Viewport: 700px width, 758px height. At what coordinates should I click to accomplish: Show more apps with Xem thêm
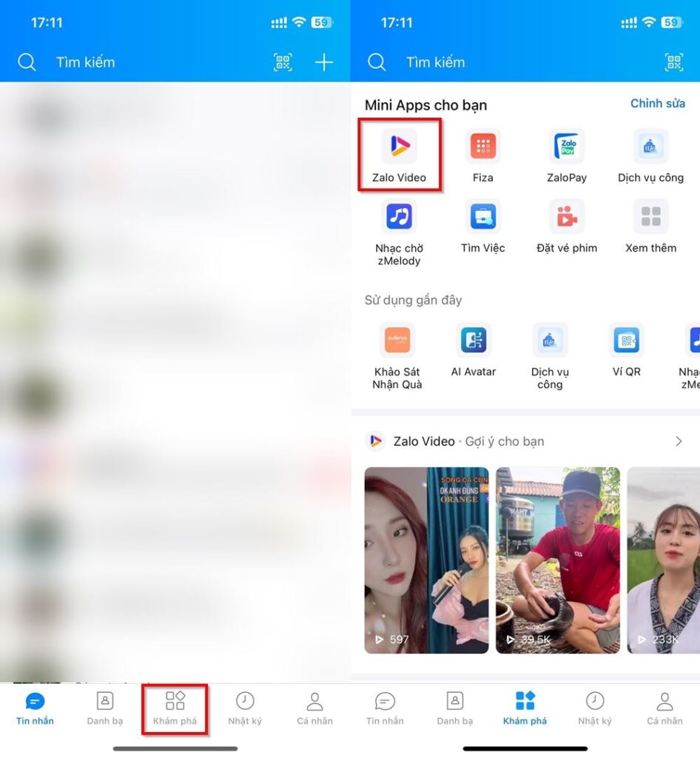coord(650,216)
